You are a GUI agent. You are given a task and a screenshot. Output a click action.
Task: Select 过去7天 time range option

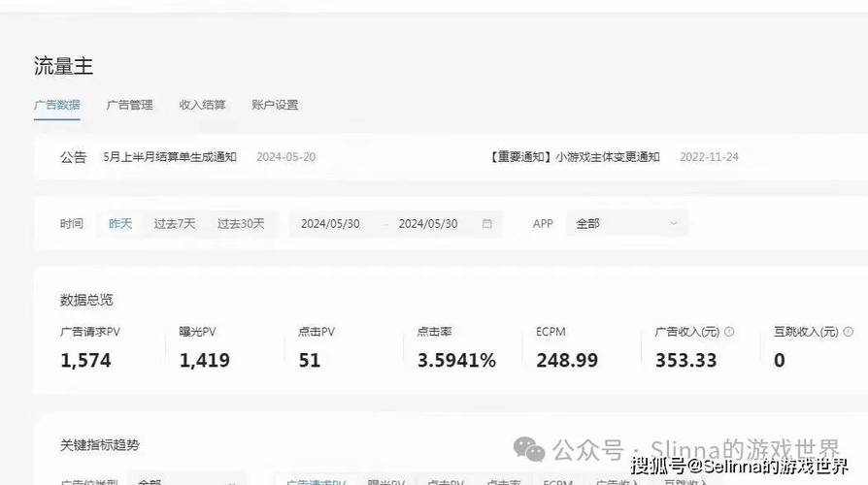click(x=174, y=224)
